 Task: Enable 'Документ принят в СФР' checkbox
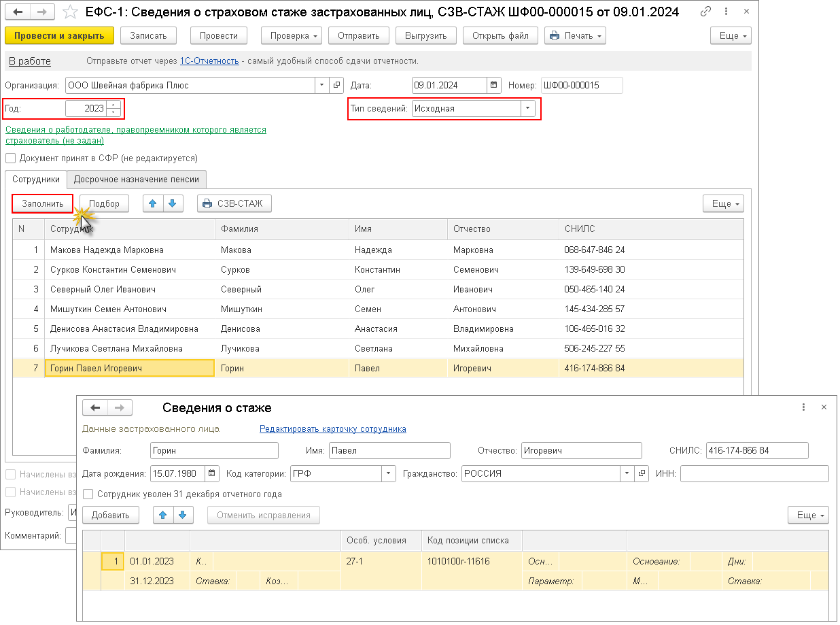coord(10,158)
